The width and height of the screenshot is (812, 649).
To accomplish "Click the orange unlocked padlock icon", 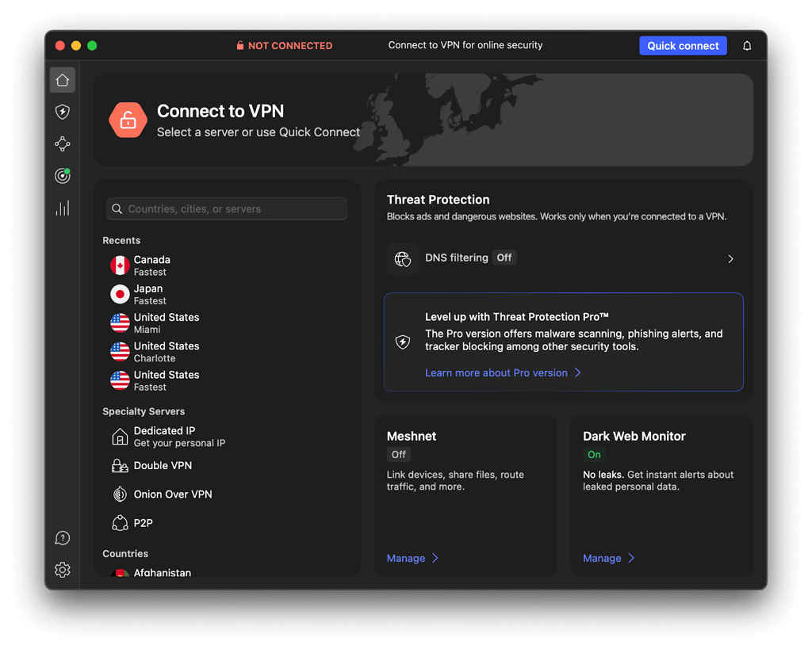I will (128, 120).
